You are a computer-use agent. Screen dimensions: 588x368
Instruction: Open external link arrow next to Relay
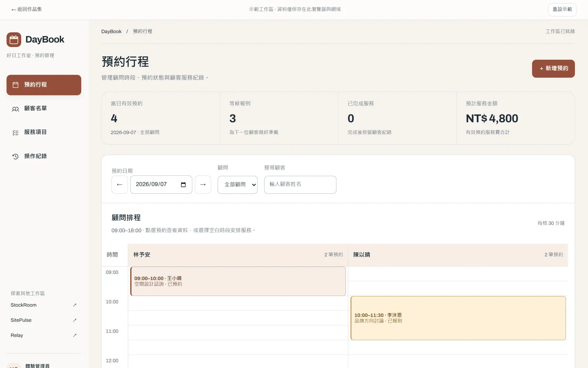pyautogui.click(x=75, y=335)
